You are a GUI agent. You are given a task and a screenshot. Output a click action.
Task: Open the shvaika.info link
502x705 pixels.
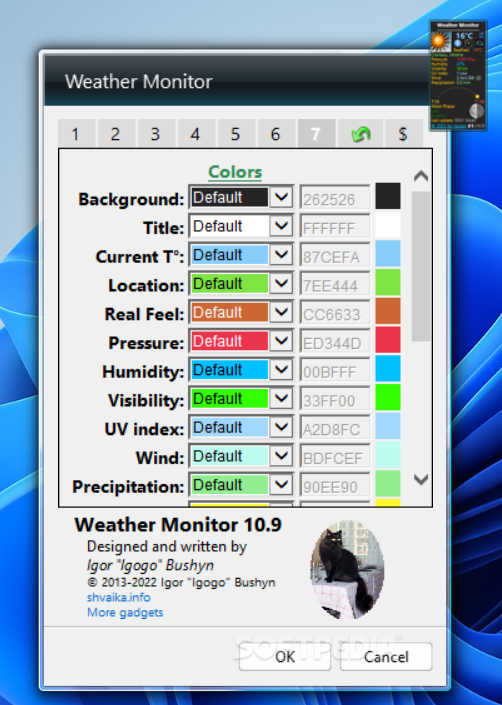[119, 598]
